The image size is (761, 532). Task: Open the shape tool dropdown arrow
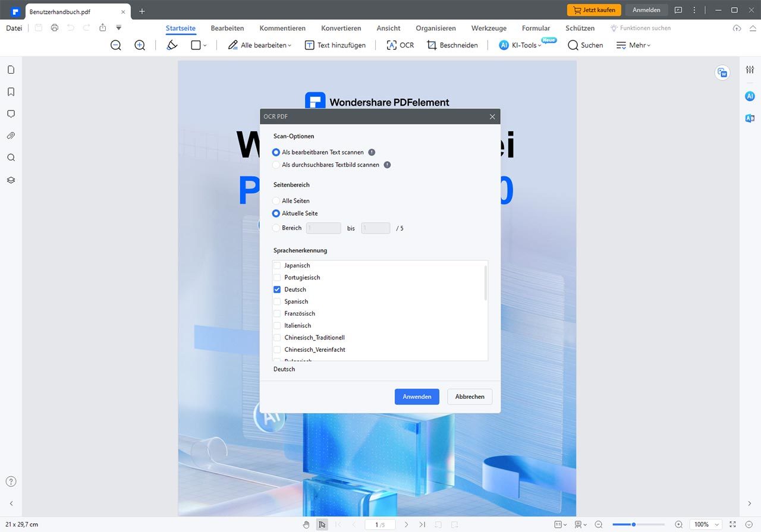coord(205,45)
